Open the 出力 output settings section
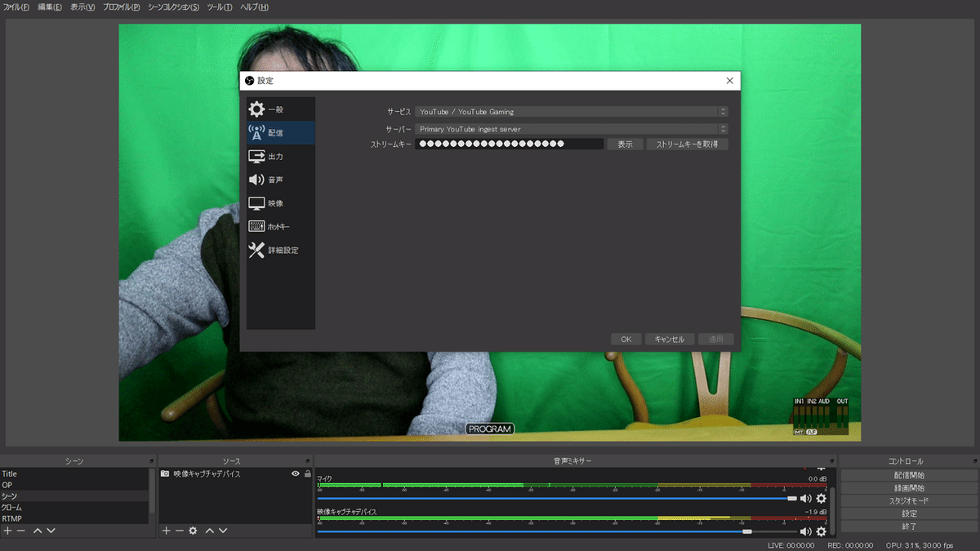Screen dimensions: 980x551 [x=280, y=156]
